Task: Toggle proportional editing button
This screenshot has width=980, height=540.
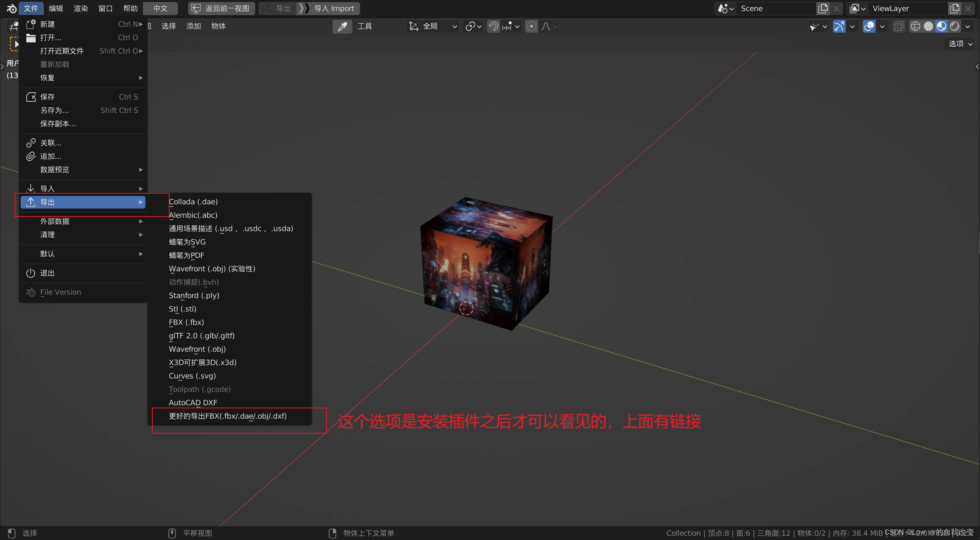Action: pos(531,26)
